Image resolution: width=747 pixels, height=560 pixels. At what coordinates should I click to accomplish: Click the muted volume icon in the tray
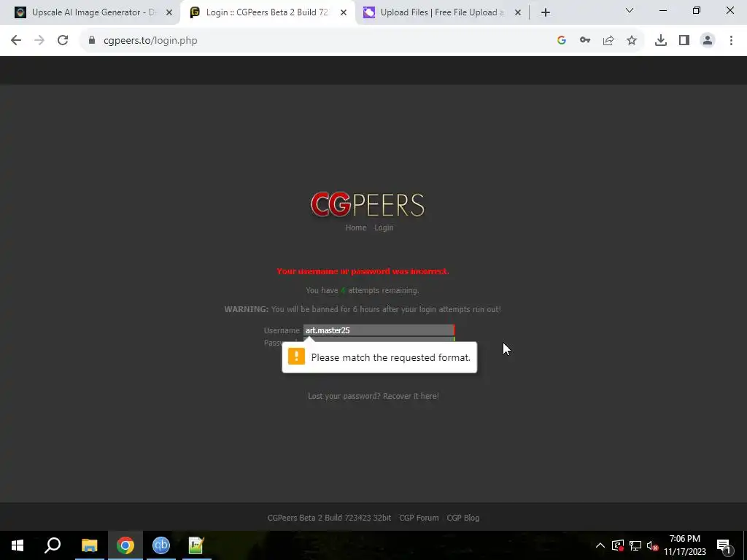pyautogui.click(x=652, y=545)
